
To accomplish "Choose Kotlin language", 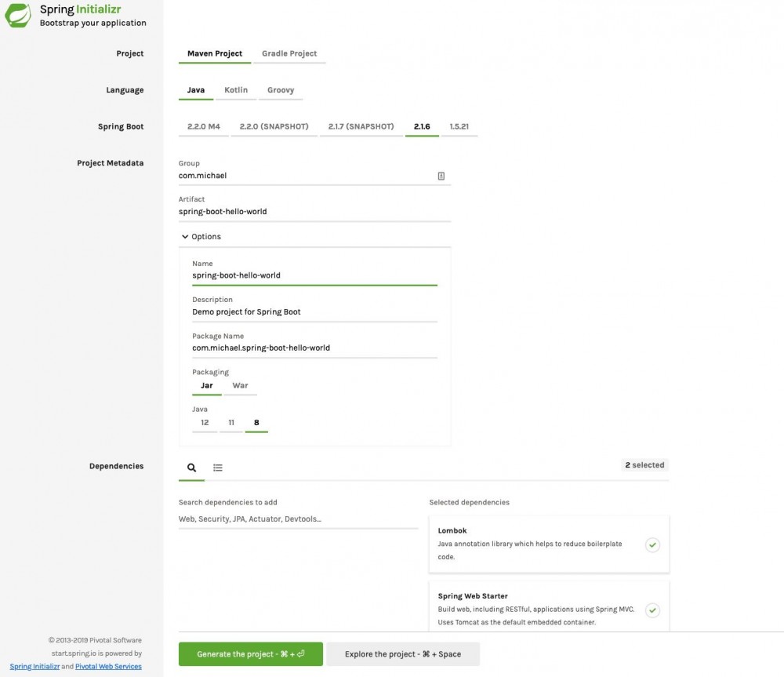I will [236, 90].
